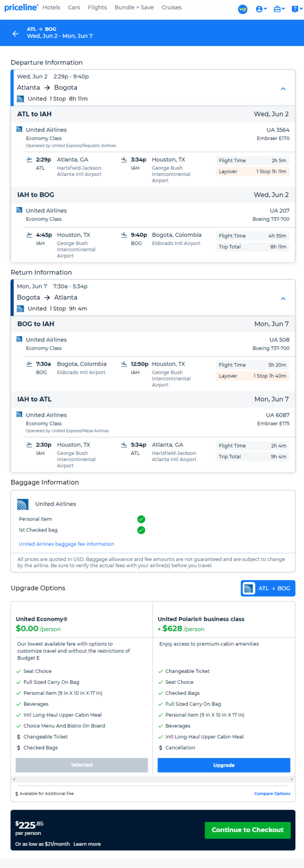Viewport: 304px width, 868px height.
Task: Click the IAH to BOG segment header
Action: [153, 195]
